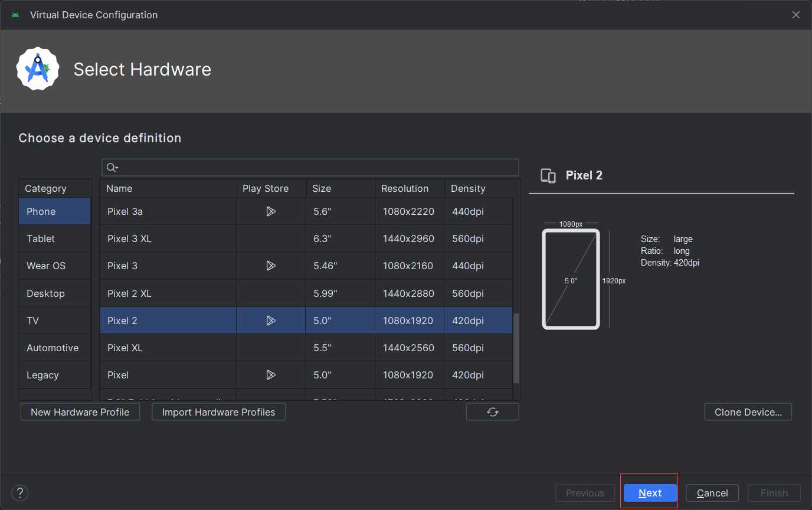Click the Play Store icon in Pixel 3a row
This screenshot has width=812, height=510.
coord(271,211)
